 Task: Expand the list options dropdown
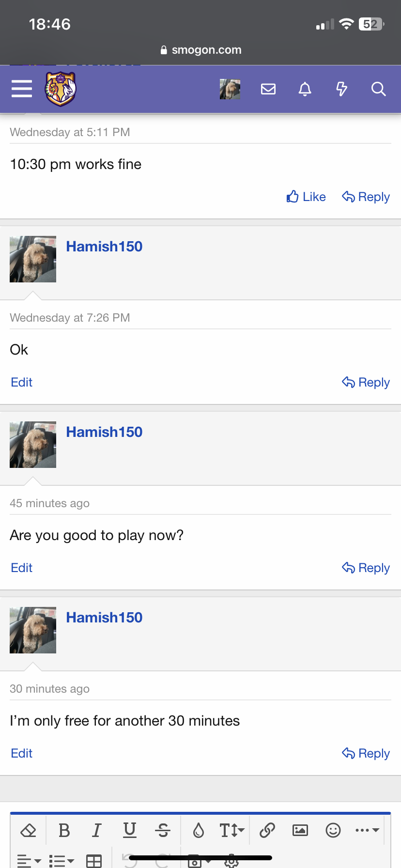62,861
